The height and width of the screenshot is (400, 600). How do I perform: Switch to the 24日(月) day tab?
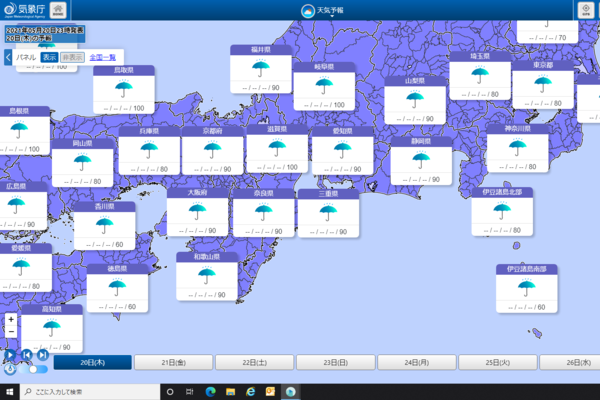[417, 362]
